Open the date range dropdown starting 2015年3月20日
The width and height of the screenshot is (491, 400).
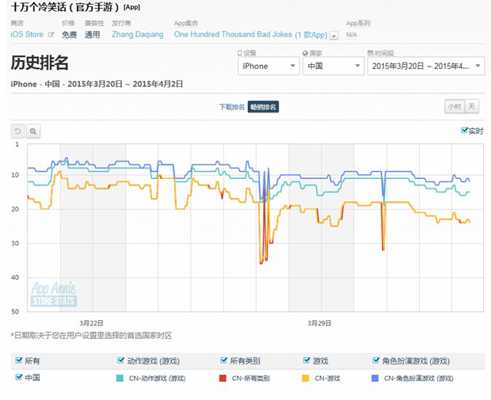(x=426, y=66)
